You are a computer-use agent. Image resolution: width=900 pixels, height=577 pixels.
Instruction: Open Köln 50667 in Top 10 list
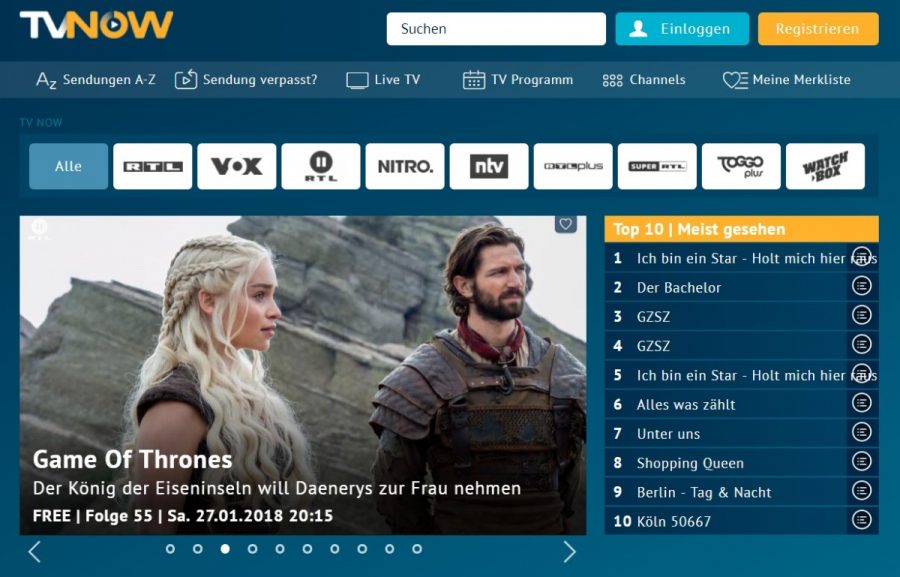tap(674, 521)
